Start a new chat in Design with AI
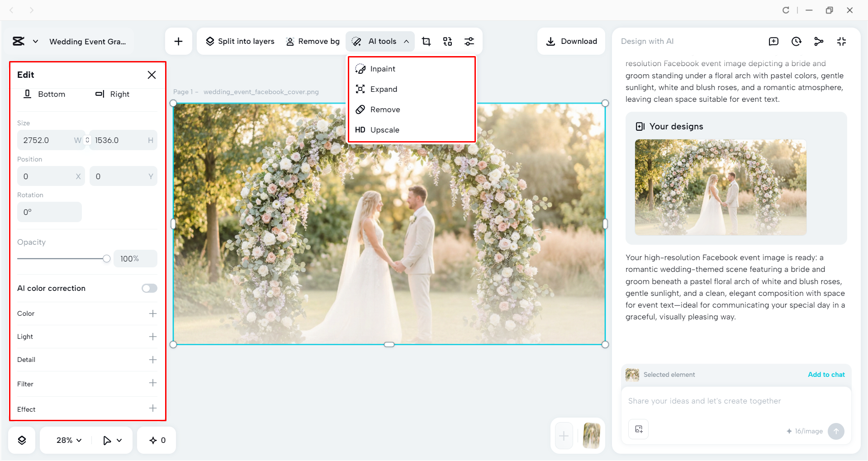The width and height of the screenshot is (868, 461). [773, 41]
